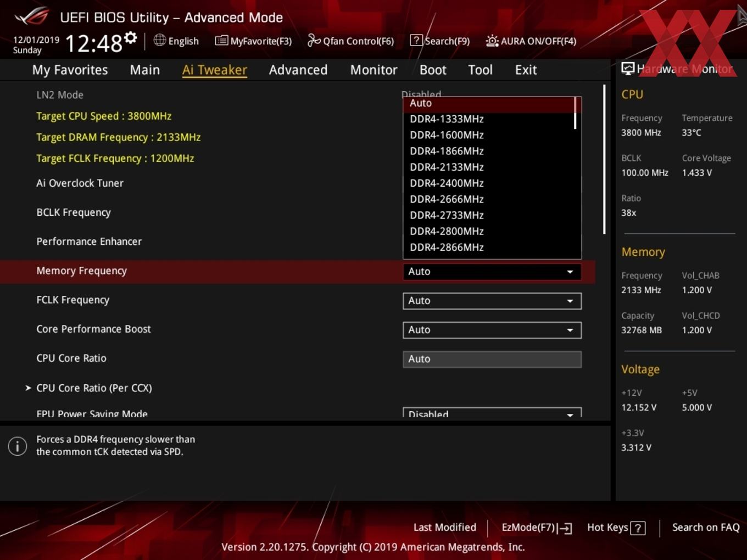
Task: Choose DDR4-2666MHz from the list
Action: pyautogui.click(x=489, y=199)
